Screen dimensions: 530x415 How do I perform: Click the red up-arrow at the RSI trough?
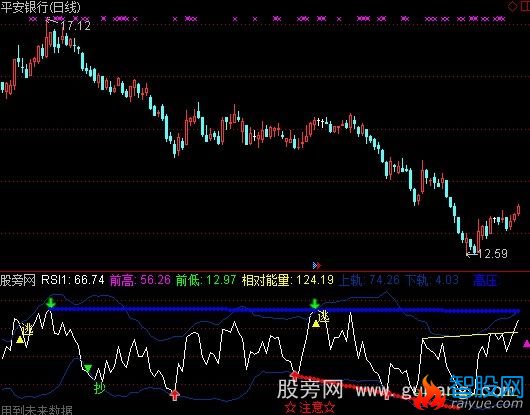point(174,394)
